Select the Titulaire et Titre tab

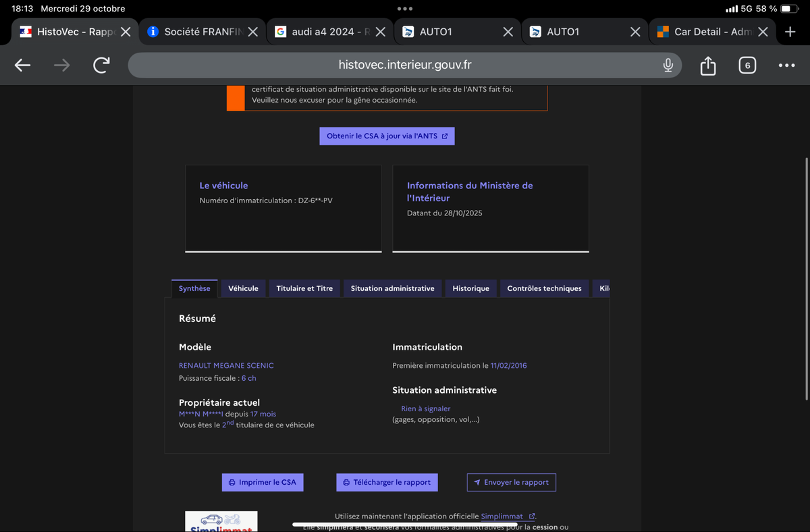click(x=304, y=288)
